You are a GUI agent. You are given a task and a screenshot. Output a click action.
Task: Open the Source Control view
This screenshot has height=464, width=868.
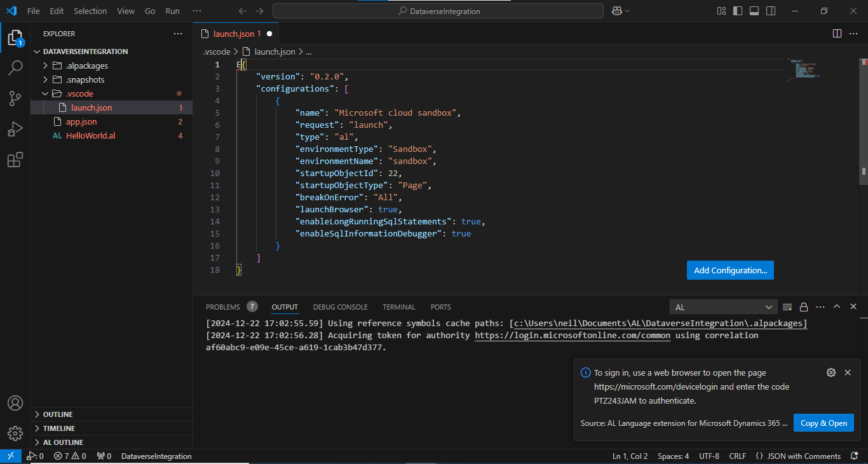[x=15, y=99]
